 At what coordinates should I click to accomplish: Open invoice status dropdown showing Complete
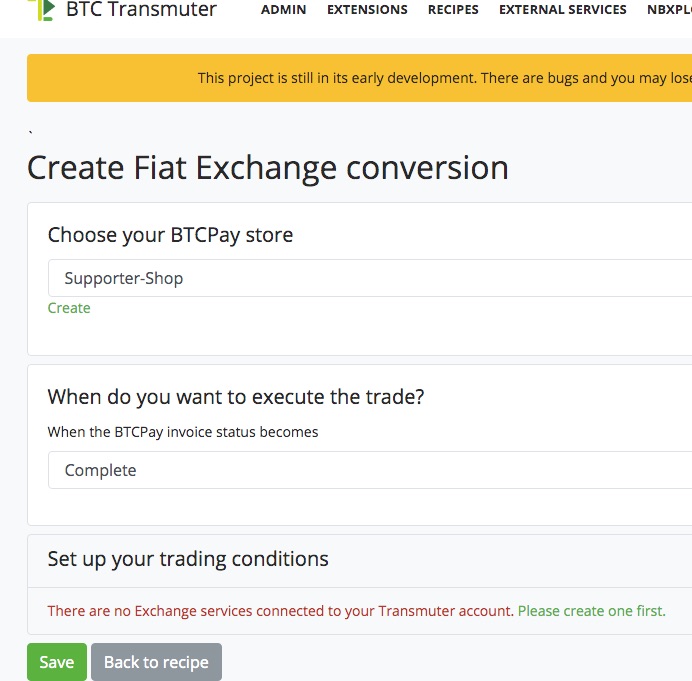pyautogui.click(x=370, y=470)
